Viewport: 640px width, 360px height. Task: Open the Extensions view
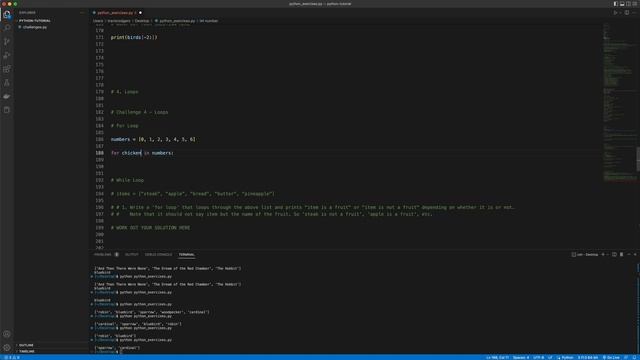(x=7, y=69)
